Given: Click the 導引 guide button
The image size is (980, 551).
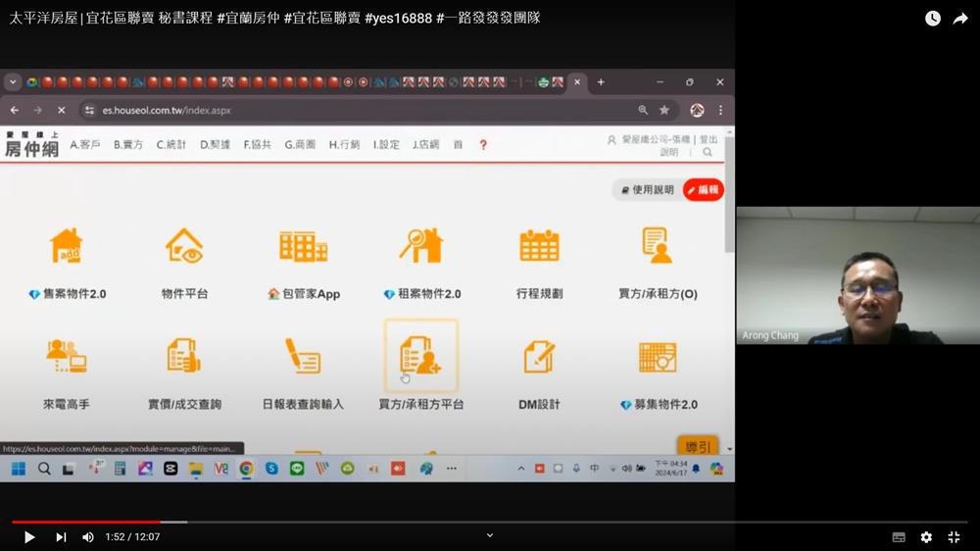Looking at the screenshot, I should click(x=698, y=447).
